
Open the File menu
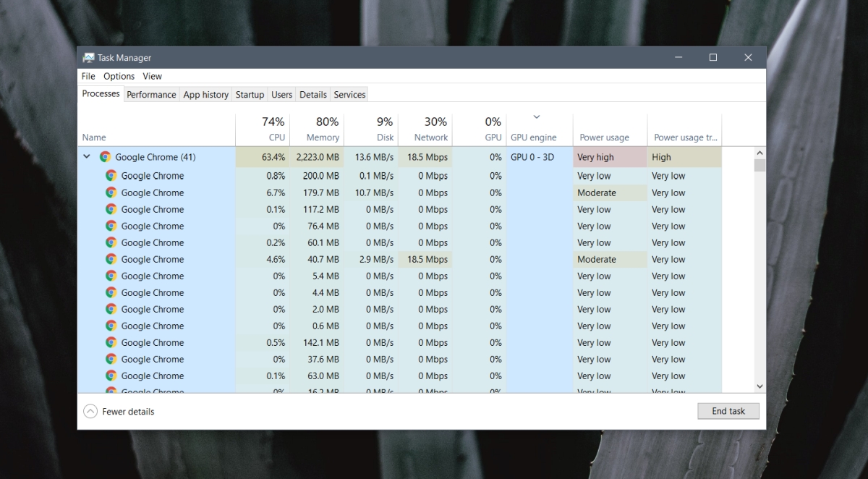tap(88, 75)
